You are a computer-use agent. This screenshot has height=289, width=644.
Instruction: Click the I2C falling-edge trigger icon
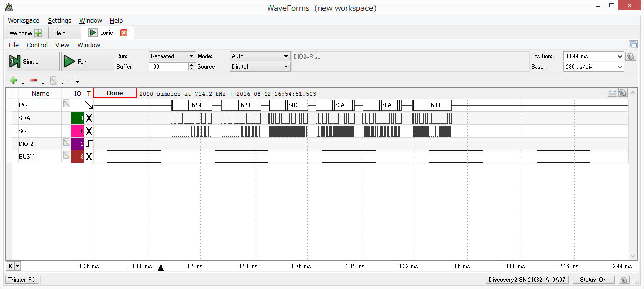pos(89,105)
